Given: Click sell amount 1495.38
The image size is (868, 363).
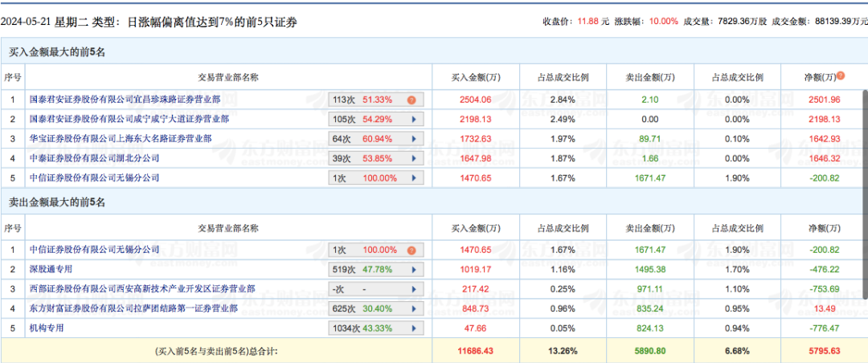Looking at the screenshot, I should (650, 270).
